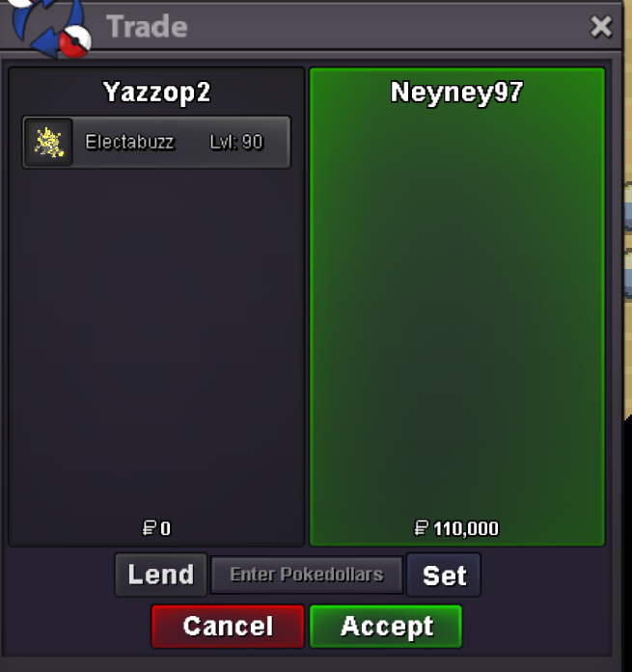Image resolution: width=632 pixels, height=672 pixels.
Task: Accept the trade offer
Action: coord(386,626)
